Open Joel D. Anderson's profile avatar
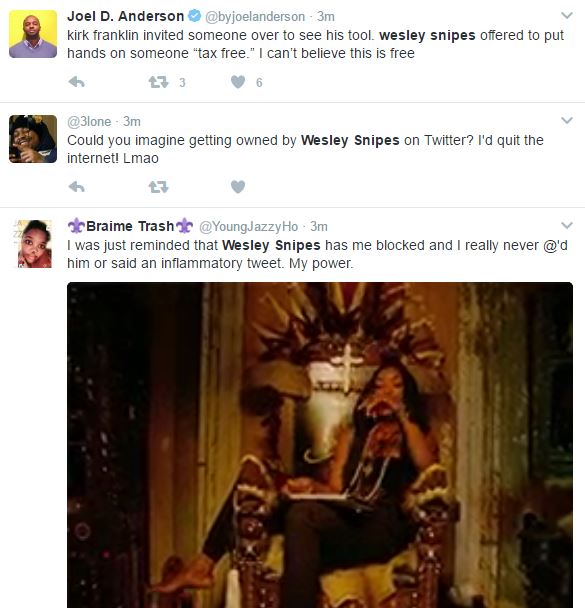 pos(33,34)
